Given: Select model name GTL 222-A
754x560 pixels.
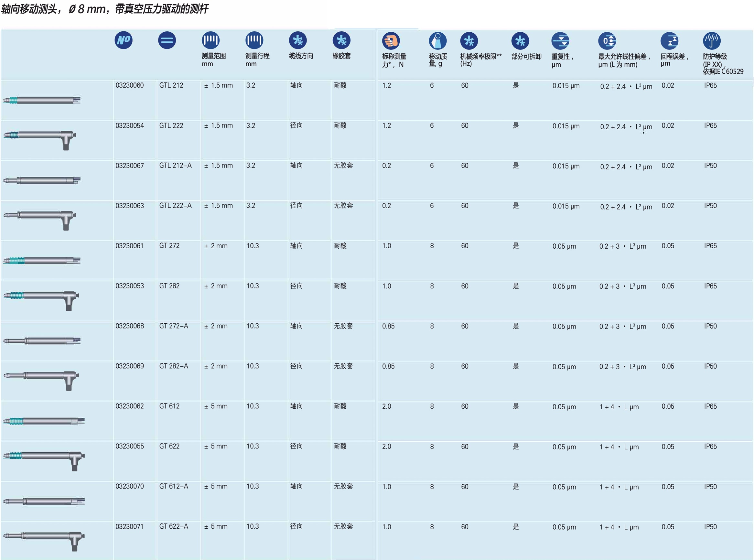Looking at the screenshot, I should pyautogui.click(x=175, y=206).
